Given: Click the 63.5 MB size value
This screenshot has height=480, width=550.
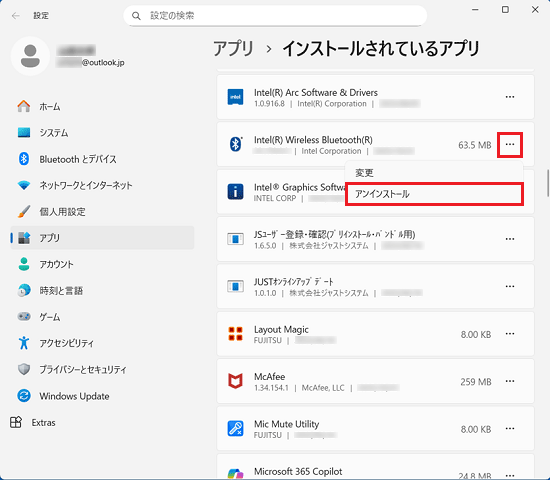Looking at the screenshot, I should pos(475,145).
